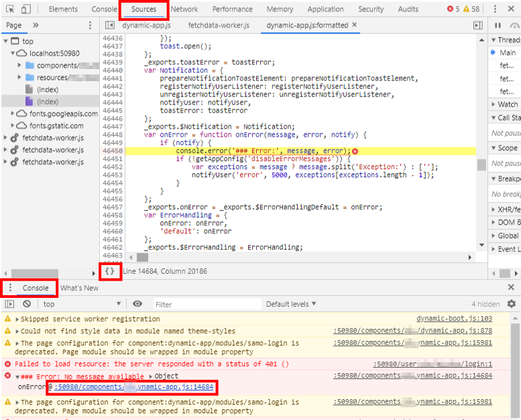This screenshot has height=420, width=521.
Task: Expand the second fetchdata-worker.js node
Action: click(5, 150)
